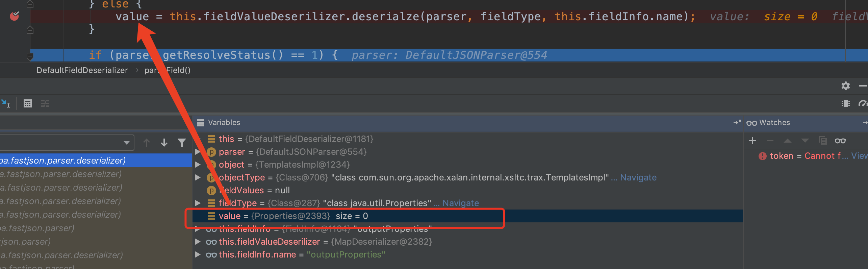Move watch up arrow
The image size is (868, 269).
pos(788,141)
